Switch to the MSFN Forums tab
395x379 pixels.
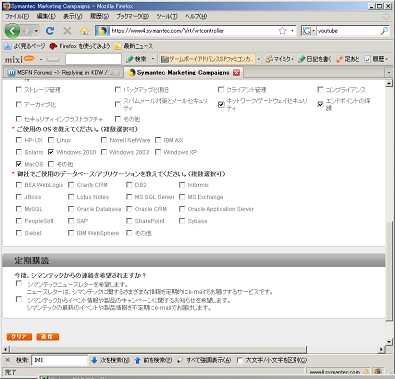click(63, 73)
